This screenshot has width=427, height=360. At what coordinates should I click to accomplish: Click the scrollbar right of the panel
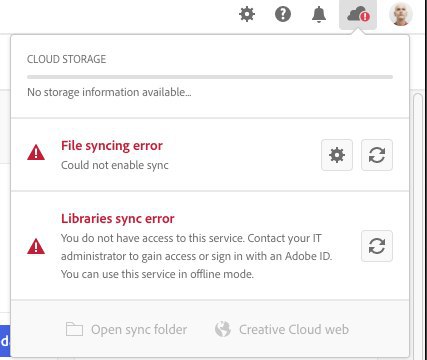pyautogui.click(x=418, y=226)
